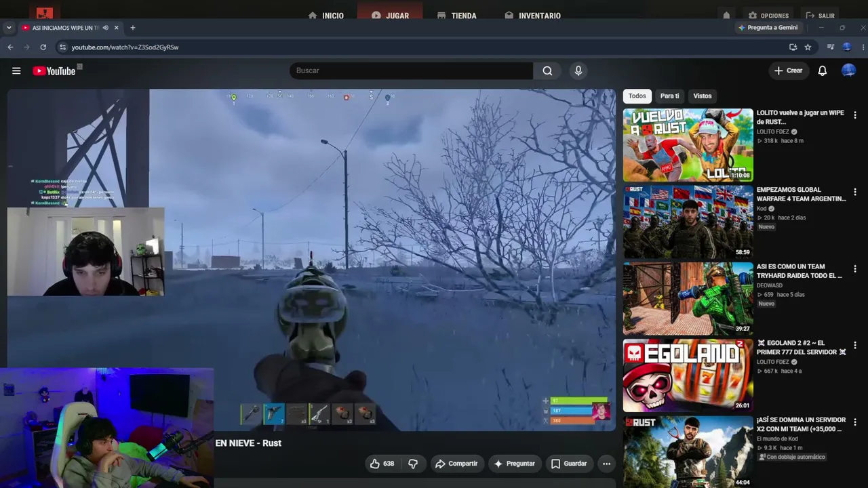Open the Global Warfare flags thumbnail
The width and height of the screenshot is (868, 488).
coord(688,222)
